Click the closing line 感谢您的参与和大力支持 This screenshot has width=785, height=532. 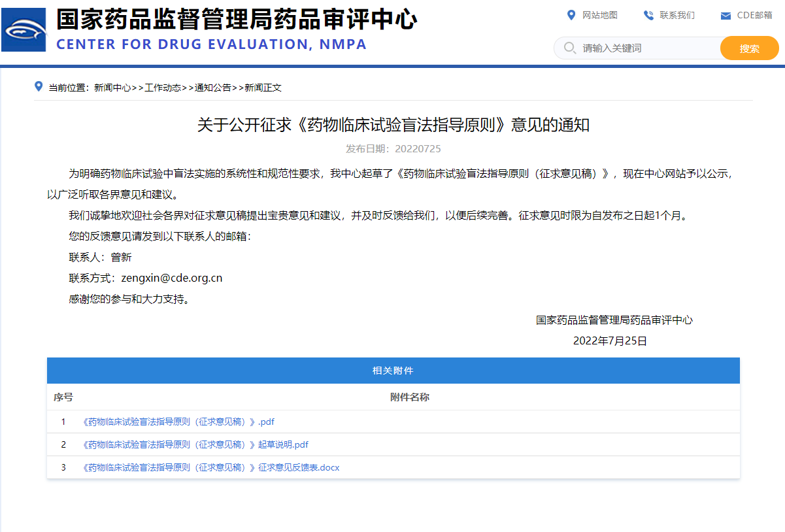tap(129, 299)
